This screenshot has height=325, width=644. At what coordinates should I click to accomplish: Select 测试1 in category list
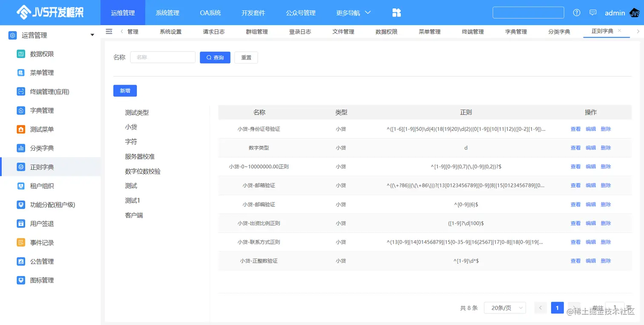coord(132,200)
